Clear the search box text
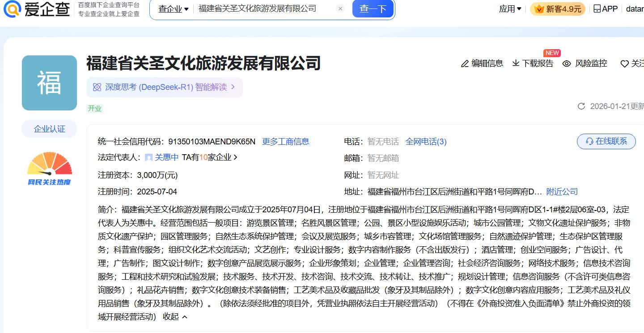Viewport: 644px width, 333px height. coord(340,8)
